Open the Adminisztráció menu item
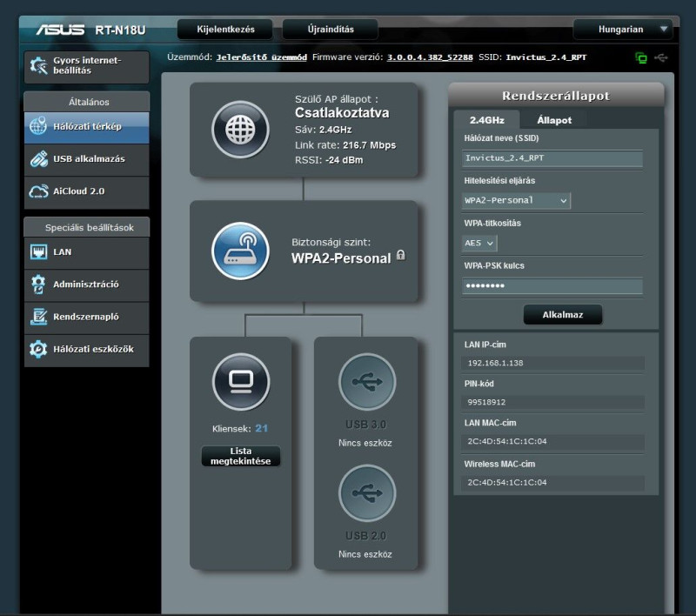696x616 pixels. pos(86,285)
